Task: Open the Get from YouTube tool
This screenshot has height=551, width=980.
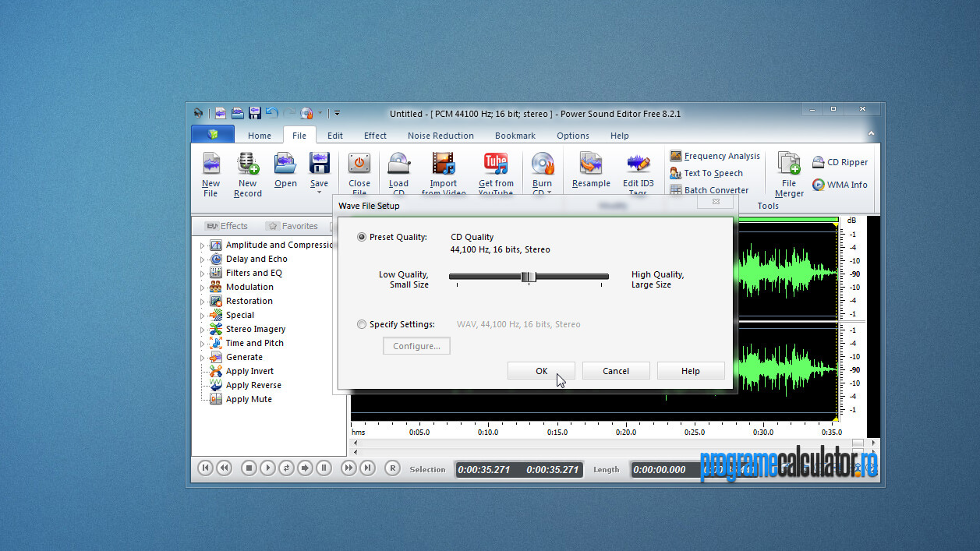Action: [x=496, y=164]
